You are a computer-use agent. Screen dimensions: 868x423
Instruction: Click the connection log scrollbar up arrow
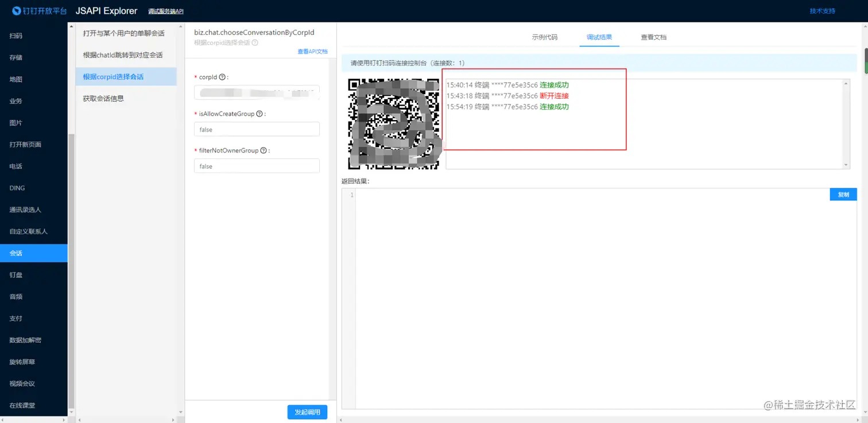(846, 83)
